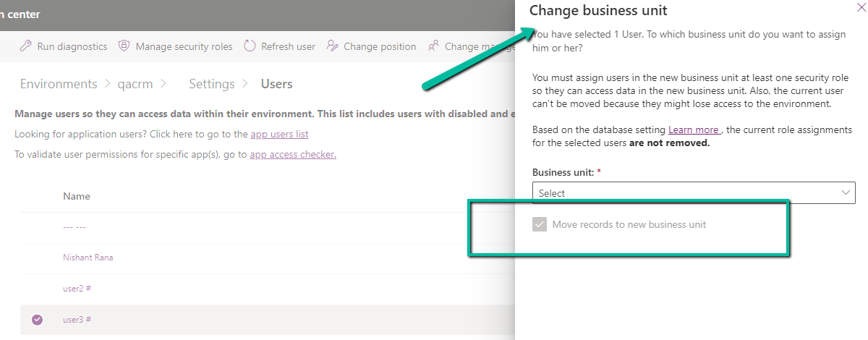Toggle Move records to new business unit checkbox
Screen dimensions: 868x340
(539, 224)
